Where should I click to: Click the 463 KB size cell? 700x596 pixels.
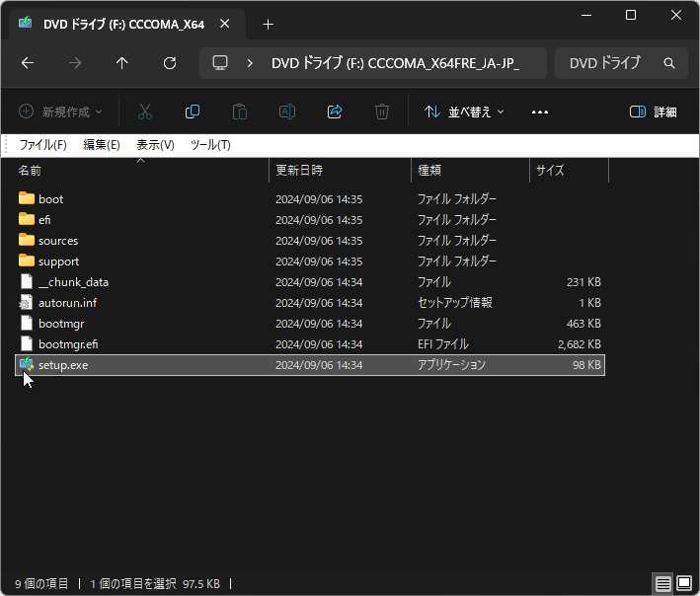click(x=583, y=324)
